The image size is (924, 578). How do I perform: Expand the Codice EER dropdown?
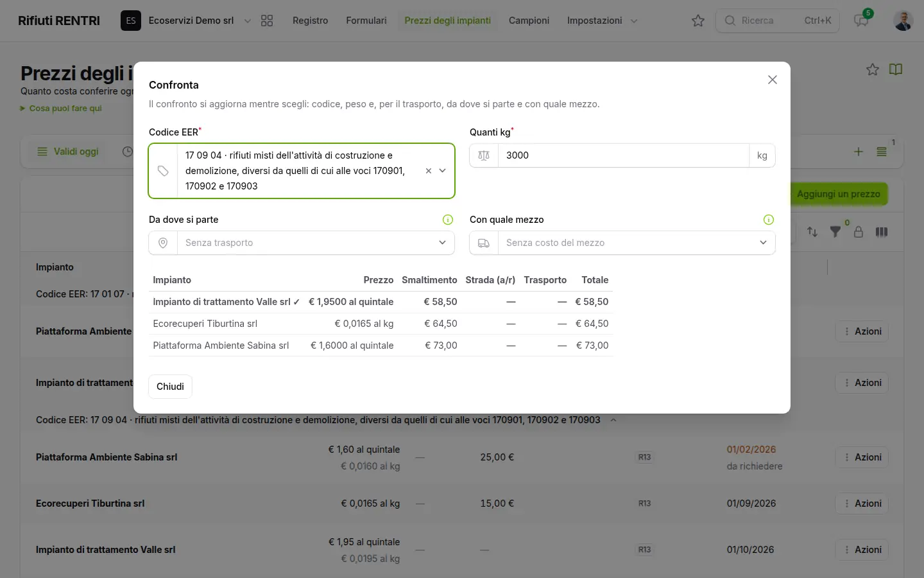tap(443, 171)
